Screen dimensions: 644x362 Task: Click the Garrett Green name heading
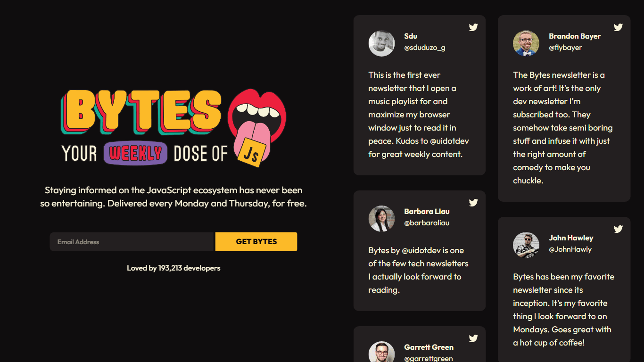click(429, 347)
